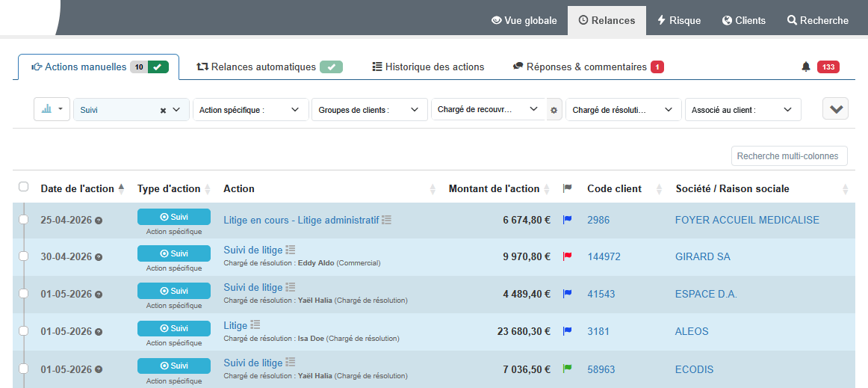
Task: Expand more filters with chevron button
Action: (x=835, y=109)
